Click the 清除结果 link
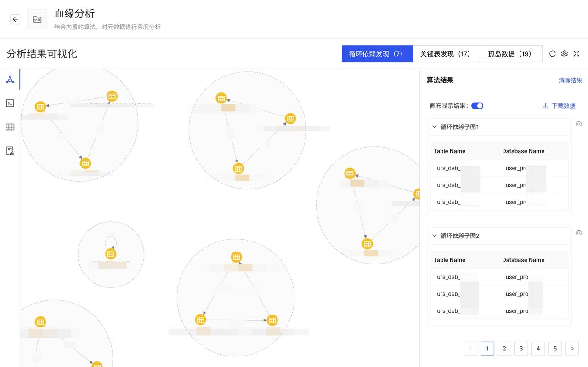Viewport: 588px width, 367px height. click(571, 80)
